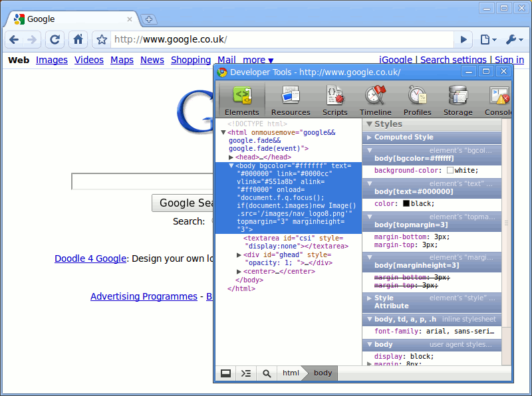Expand the head element node
This screenshot has width=532, height=396.
[231, 157]
